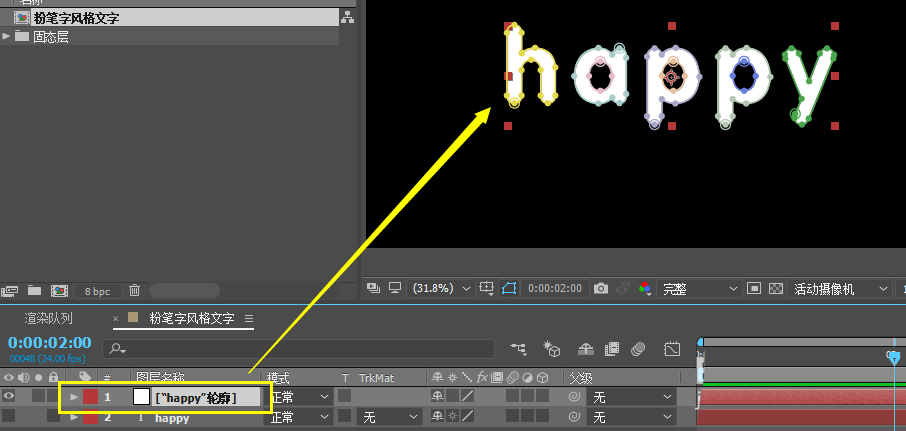Switch to the 渲染队列 tab
This screenshot has width=906, height=431.
(x=48, y=319)
